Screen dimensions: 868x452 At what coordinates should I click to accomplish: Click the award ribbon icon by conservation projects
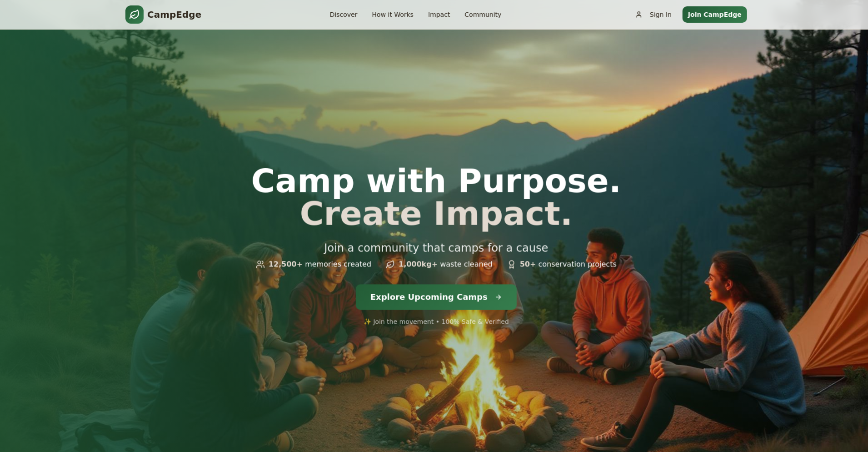[x=511, y=264]
